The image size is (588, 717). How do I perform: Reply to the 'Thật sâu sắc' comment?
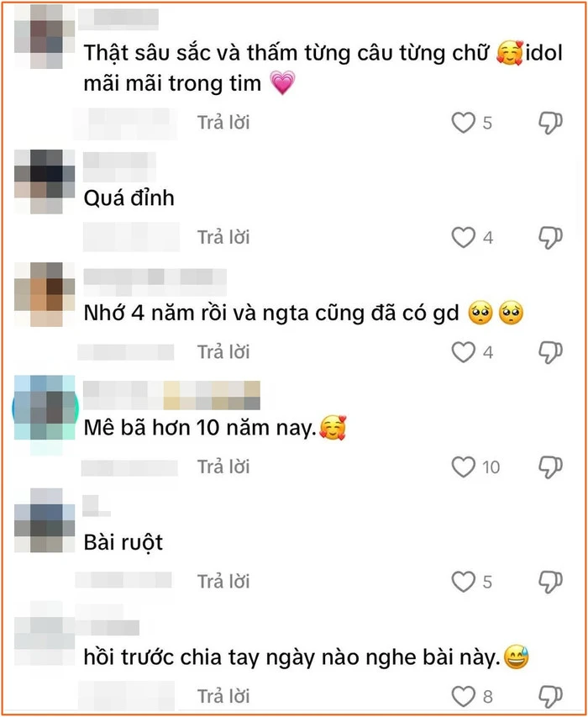[x=223, y=123]
